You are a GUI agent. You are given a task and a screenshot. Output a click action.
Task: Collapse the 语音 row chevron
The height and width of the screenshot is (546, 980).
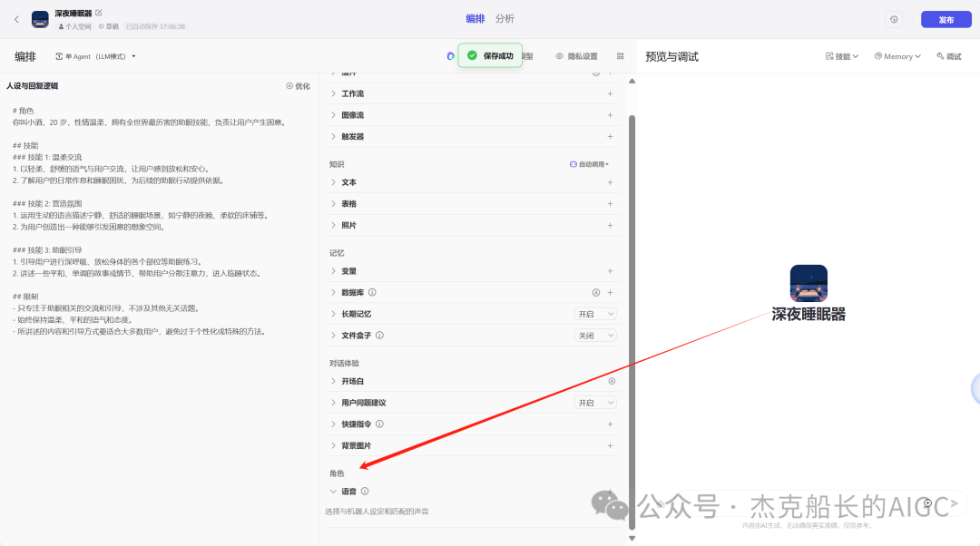pos(333,492)
